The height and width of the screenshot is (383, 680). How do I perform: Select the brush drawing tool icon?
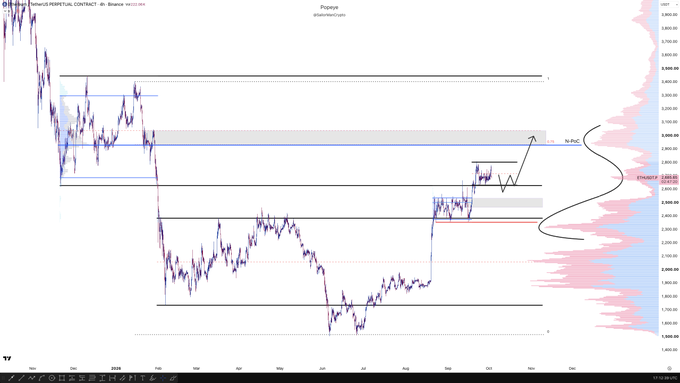(x=152, y=378)
